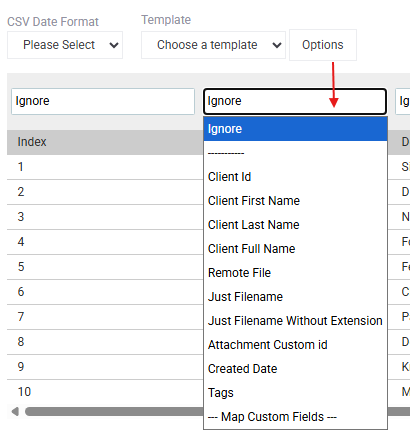Click the Options button
410x430 pixels.
click(x=323, y=45)
